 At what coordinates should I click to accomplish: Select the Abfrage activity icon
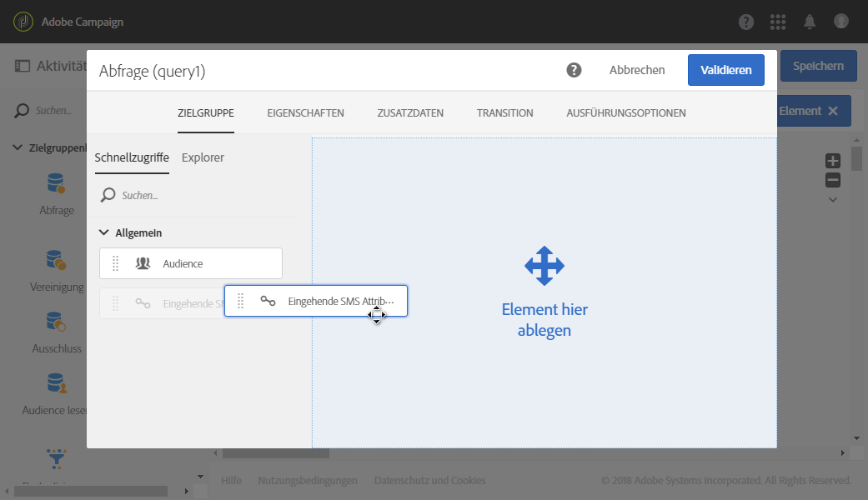coord(57,183)
